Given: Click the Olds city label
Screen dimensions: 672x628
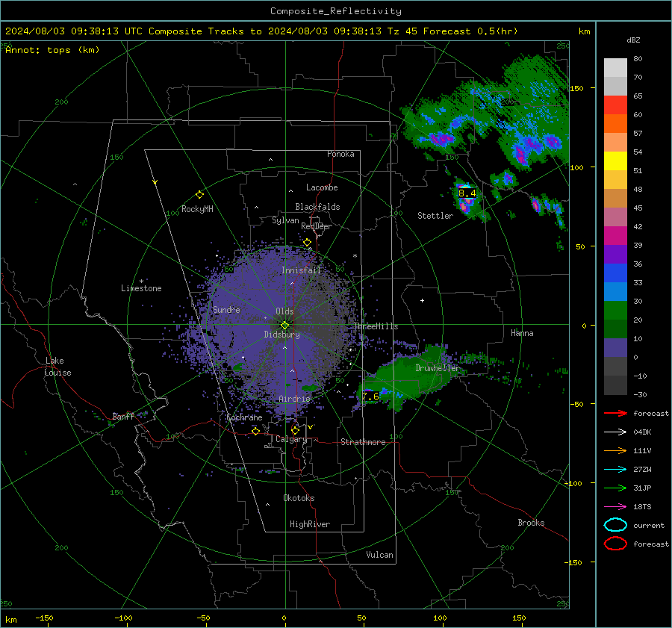Looking at the screenshot, I should 284,311.
